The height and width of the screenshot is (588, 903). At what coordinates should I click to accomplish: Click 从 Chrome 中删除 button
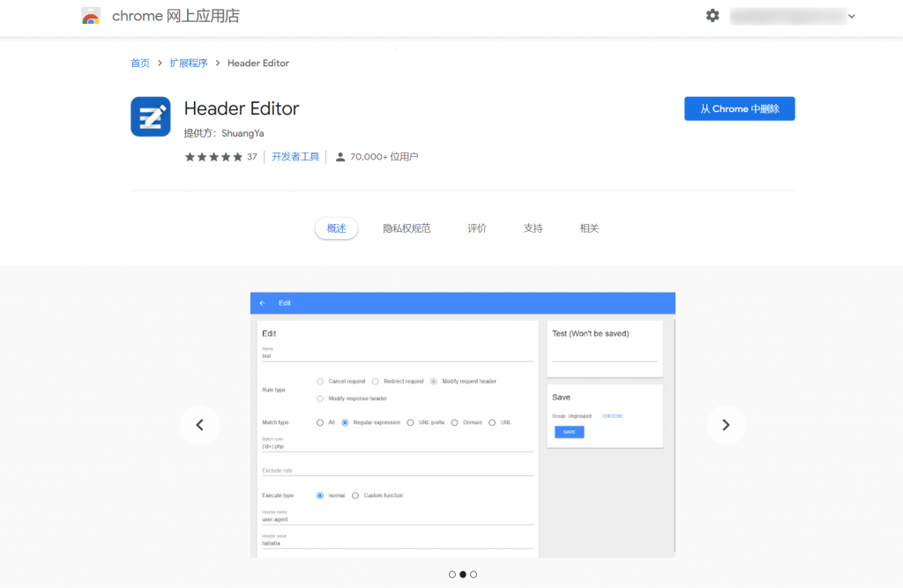740,108
